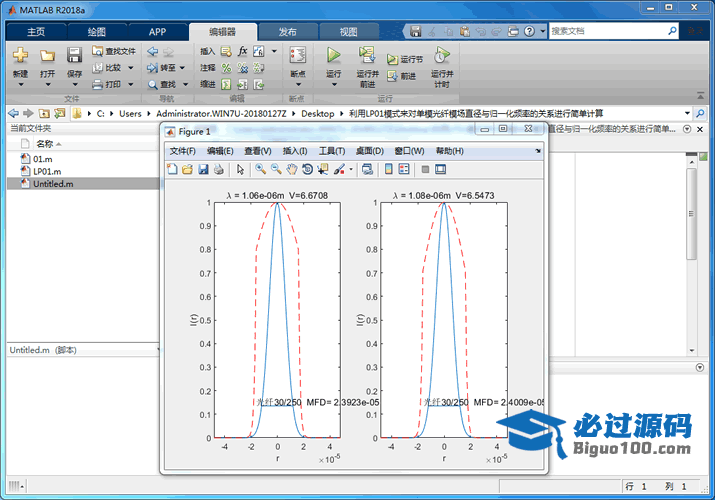Expand the 断点 dropdown arrow

click(x=298, y=85)
